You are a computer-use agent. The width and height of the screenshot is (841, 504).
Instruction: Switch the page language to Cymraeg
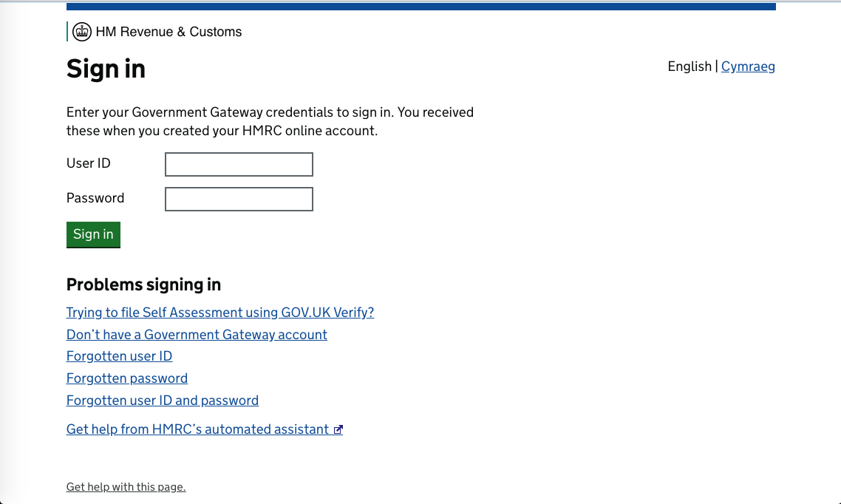click(x=748, y=67)
